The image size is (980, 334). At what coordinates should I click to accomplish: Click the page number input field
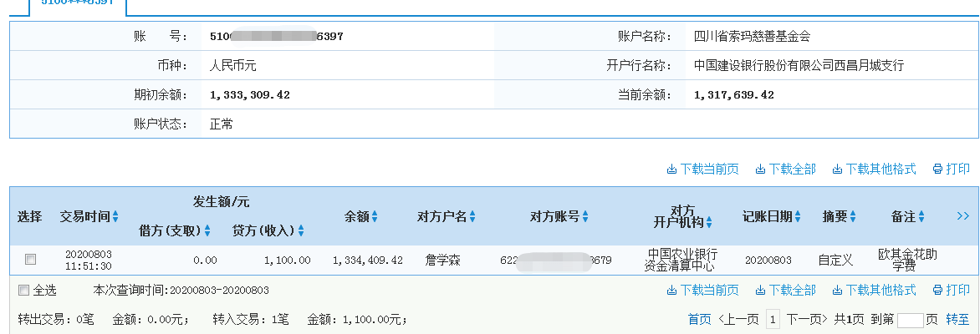910,320
